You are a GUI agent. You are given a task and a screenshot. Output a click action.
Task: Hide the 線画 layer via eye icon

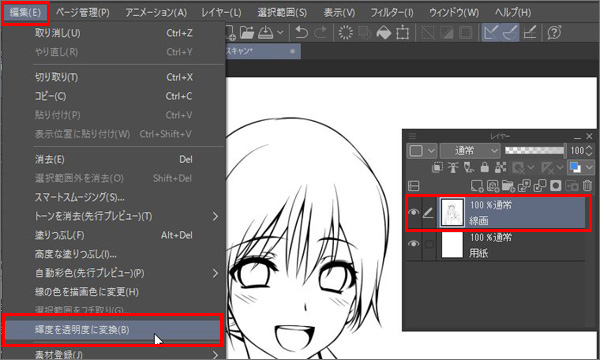(x=413, y=212)
